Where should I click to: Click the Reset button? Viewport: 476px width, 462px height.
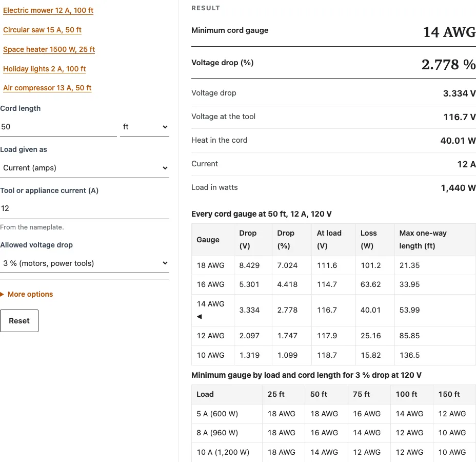(19, 321)
